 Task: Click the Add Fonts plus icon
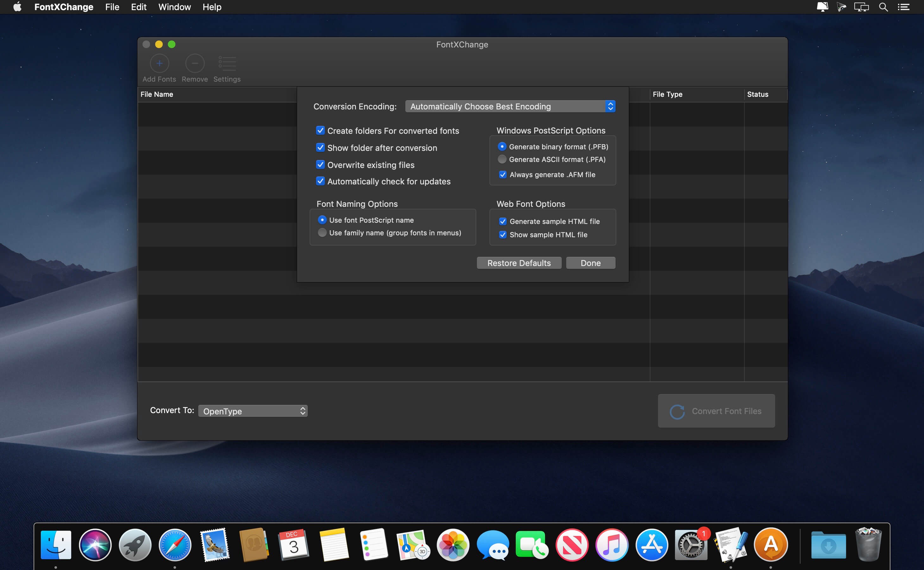coord(159,64)
